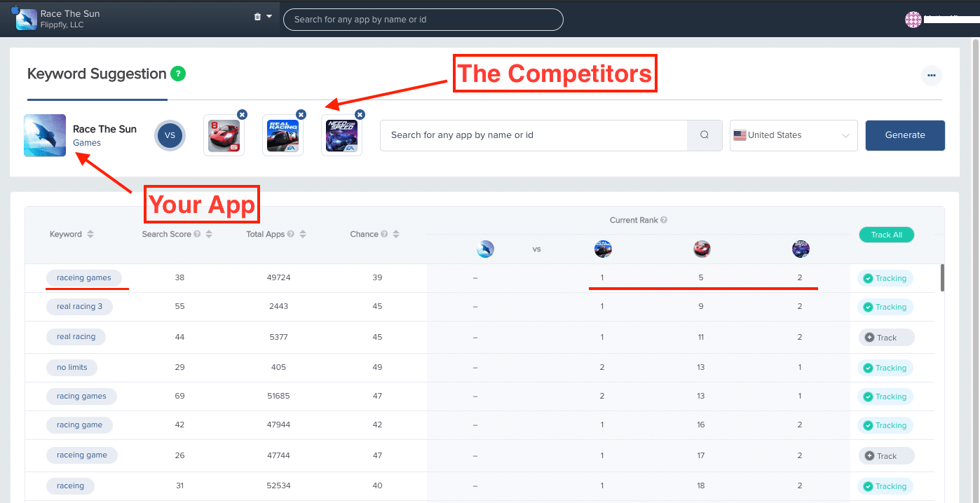Click the green help icon beside Keyword Suggestion
The height and width of the screenshot is (503, 980).
pyautogui.click(x=178, y=74)
